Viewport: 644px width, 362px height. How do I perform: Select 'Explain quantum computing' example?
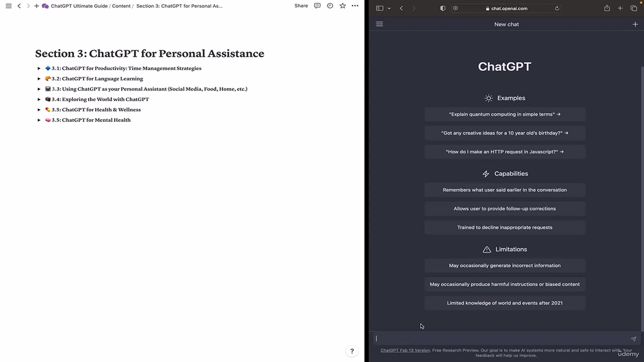[505, 114]
